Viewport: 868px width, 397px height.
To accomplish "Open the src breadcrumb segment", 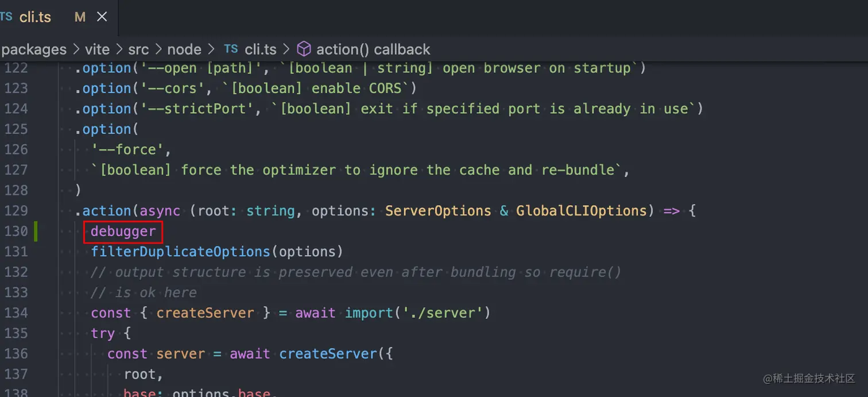I will click(x=138, y=49).
